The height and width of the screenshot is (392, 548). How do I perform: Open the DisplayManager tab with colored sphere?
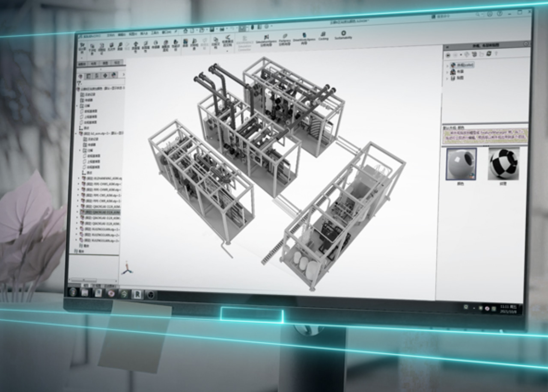114,75
